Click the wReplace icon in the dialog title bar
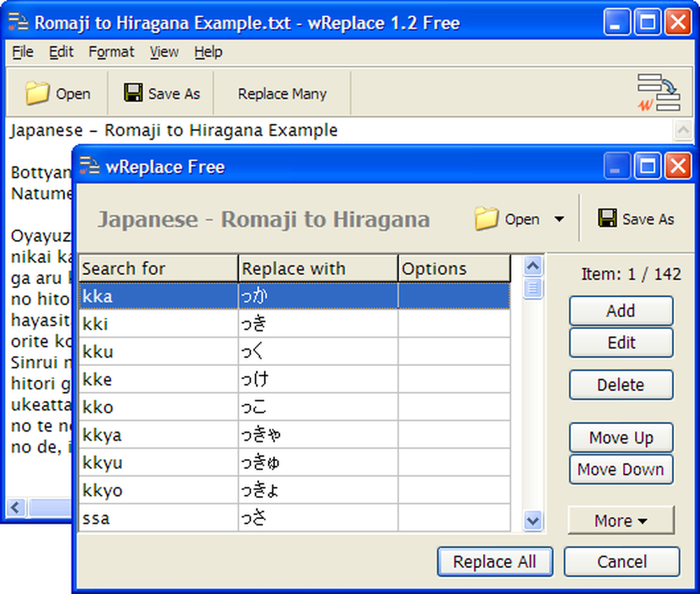 pos(90,166)
